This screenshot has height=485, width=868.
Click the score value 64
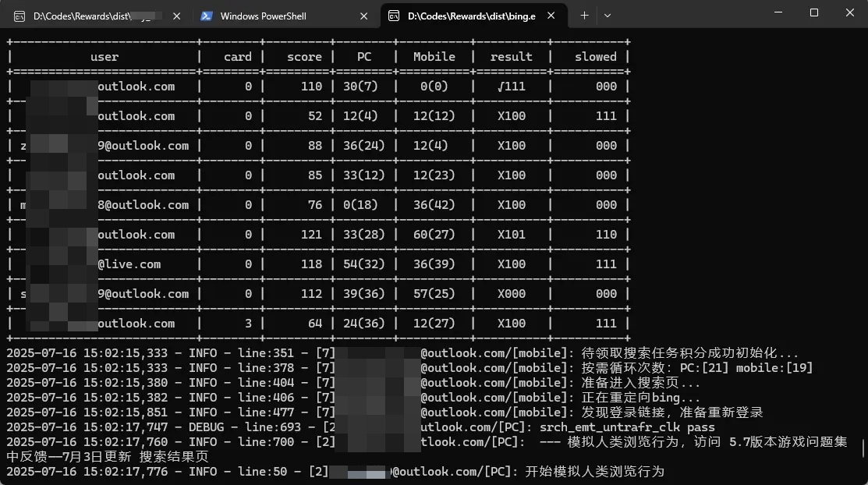315,324
